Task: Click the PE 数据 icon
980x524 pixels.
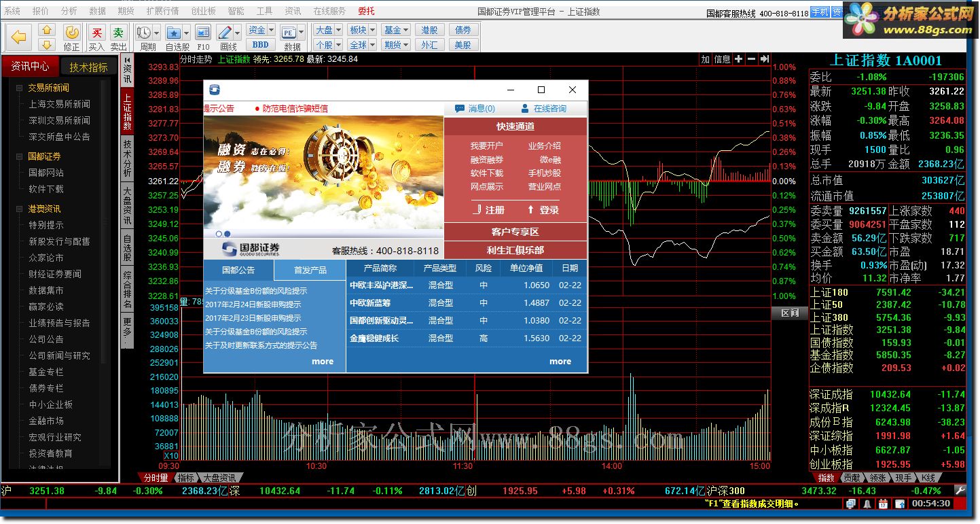Action: (288, 33)
